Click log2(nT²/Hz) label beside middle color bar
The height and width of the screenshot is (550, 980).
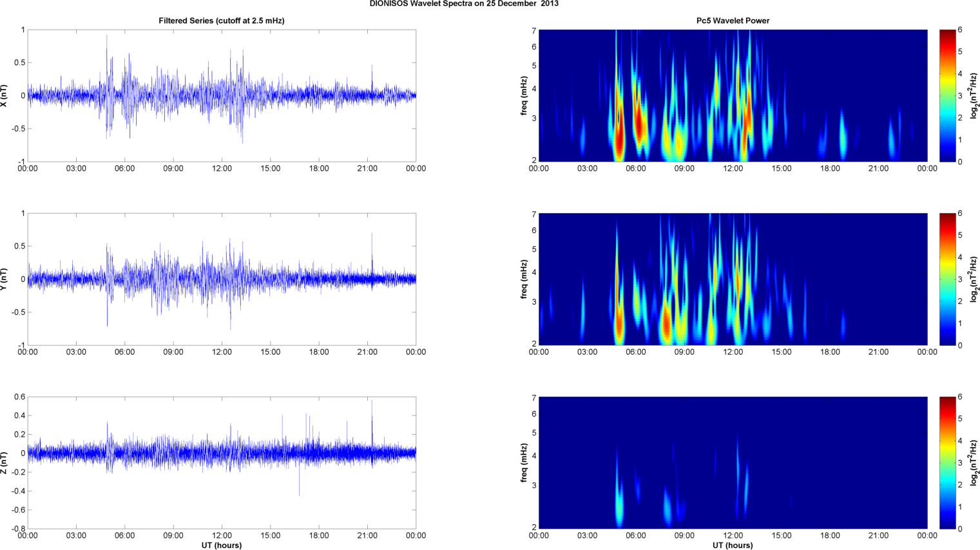[975, 279]
